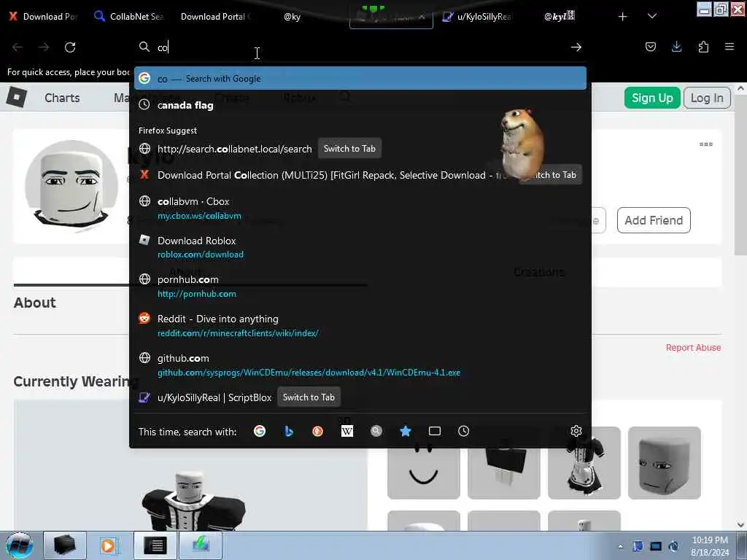Open Save to Pocket icon
The width and height of the screenshot is (747, 560).
coord(650,47)
